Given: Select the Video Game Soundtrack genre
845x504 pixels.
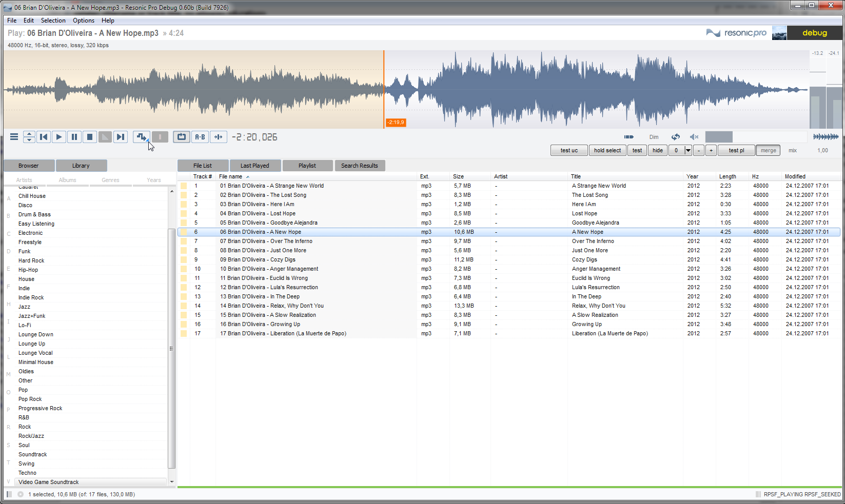Looking at the screenshot, I should coord(49,482).
